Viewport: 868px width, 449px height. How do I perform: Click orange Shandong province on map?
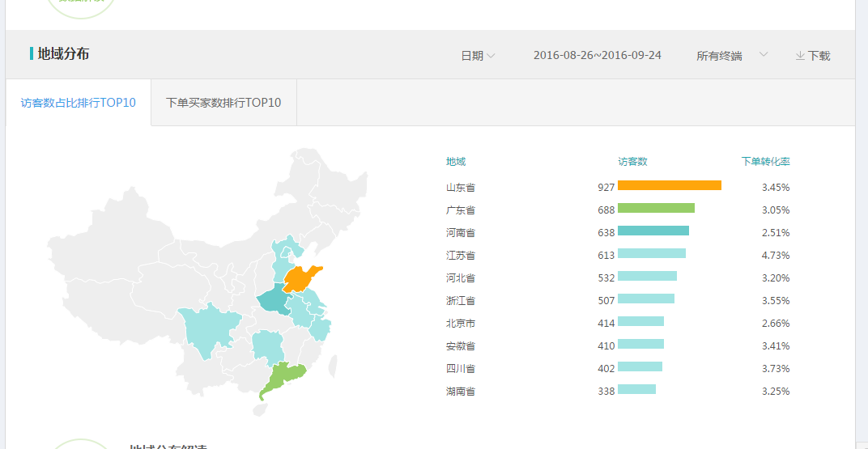click(299, 279)
